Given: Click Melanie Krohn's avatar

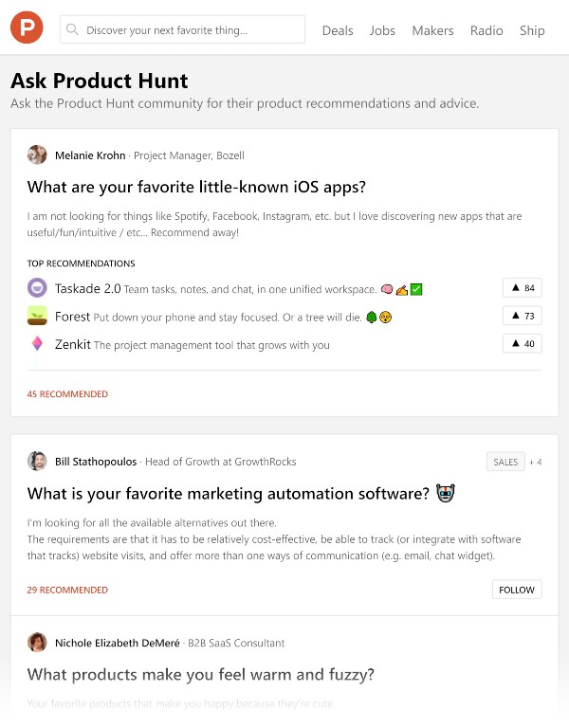Looking at the screenshot, I should coord(37,155).
